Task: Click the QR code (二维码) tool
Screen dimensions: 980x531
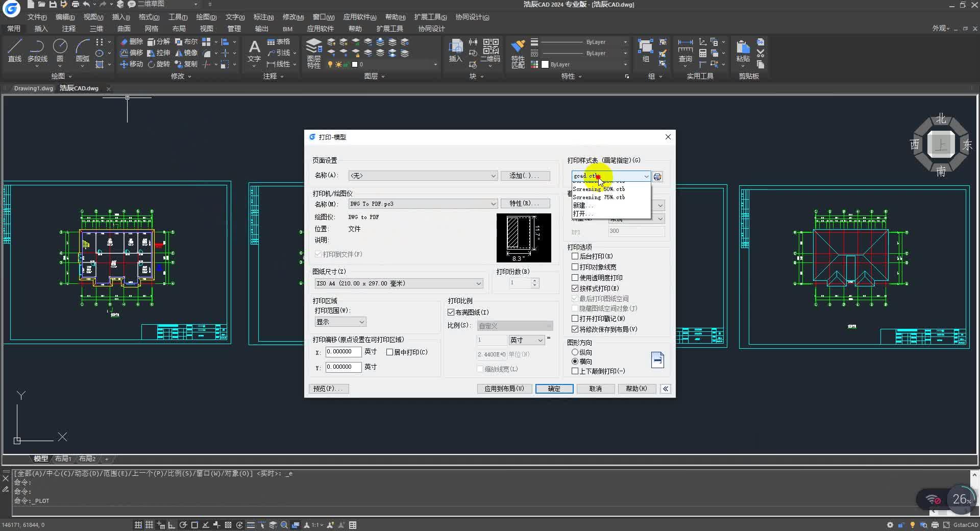Action: pyautogui.click(x=491, y=51)
